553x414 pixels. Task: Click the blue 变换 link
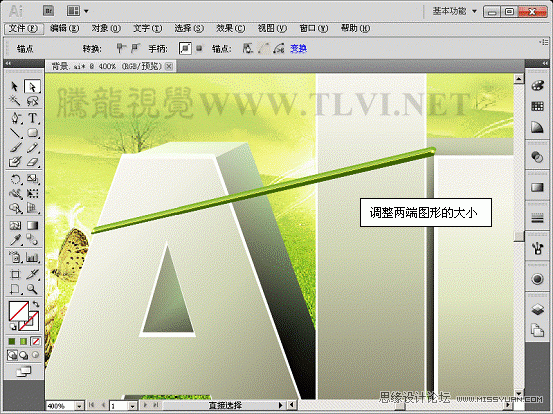(298, 49)
